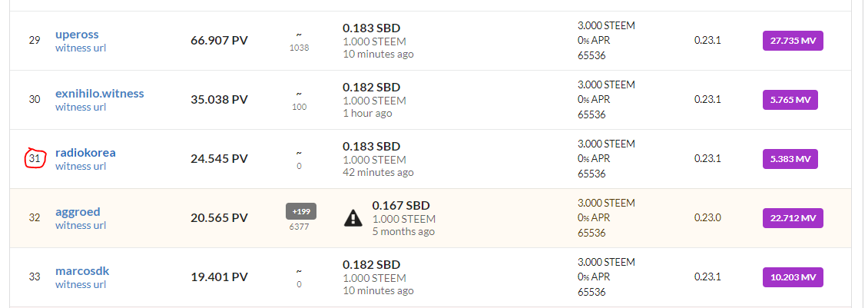The height and width of the screenshot is (308, 868).
Task: Click the 22.712 MV purple button
Action: 793,218
